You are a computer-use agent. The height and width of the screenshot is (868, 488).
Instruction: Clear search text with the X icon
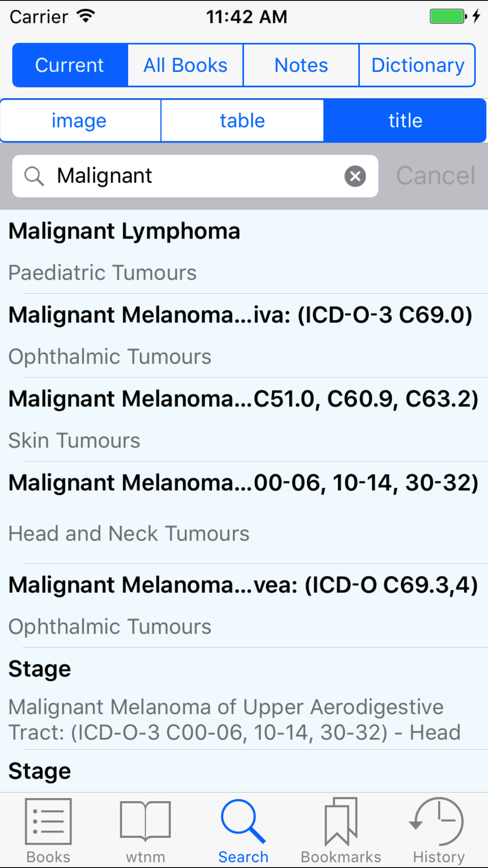click(355, 176)
